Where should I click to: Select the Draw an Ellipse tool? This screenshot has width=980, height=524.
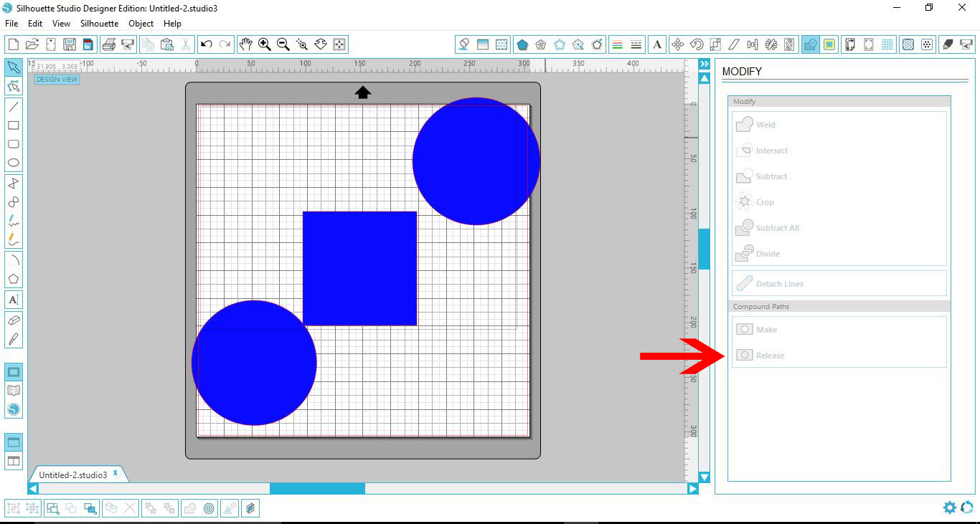point(14,163)
